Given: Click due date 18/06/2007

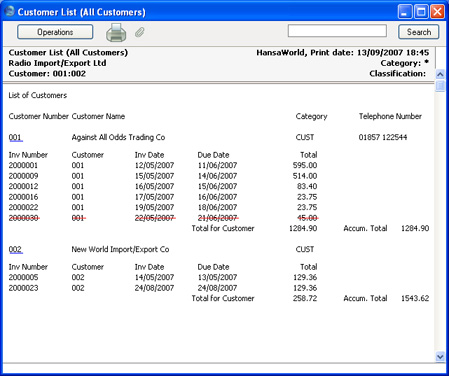Looking at the screenshot, I should (x=217, y=207).
